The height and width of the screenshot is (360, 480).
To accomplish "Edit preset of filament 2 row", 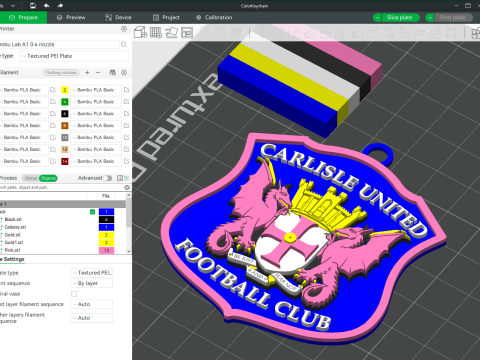I will 126,90.
